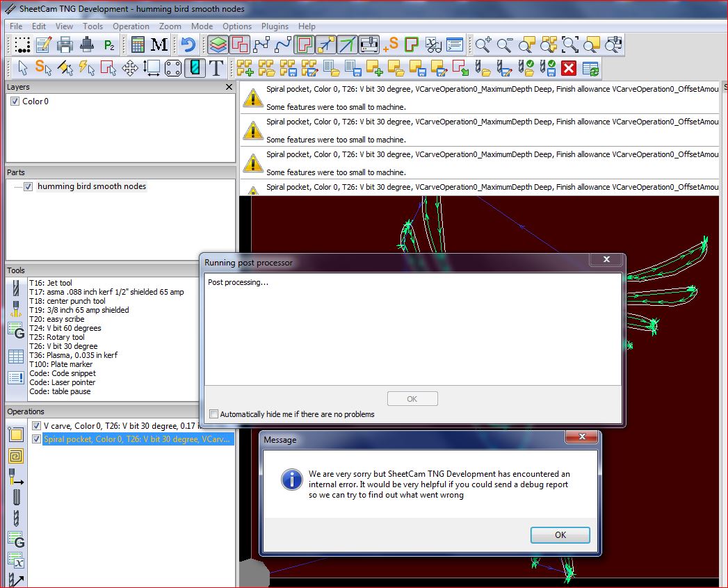
Task: Click zoom-to-fit bracketed magnifier icon
Action: click(x=570, y=44)
